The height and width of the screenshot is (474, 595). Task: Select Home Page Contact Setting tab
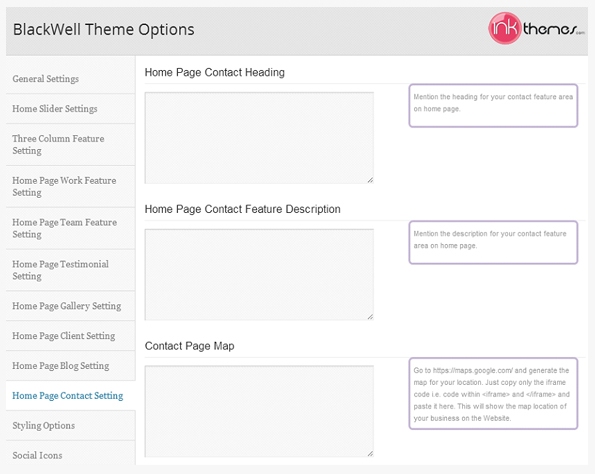tap(68, 396)
